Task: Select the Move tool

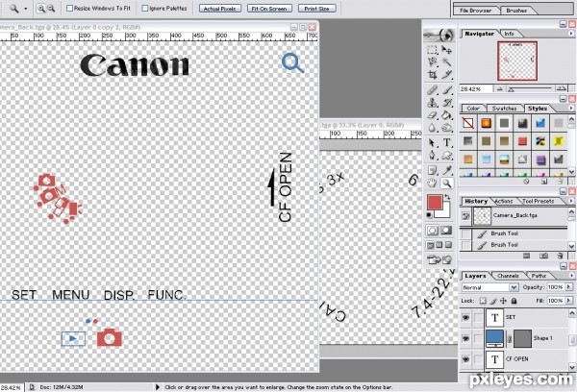Action: point(446,50)
